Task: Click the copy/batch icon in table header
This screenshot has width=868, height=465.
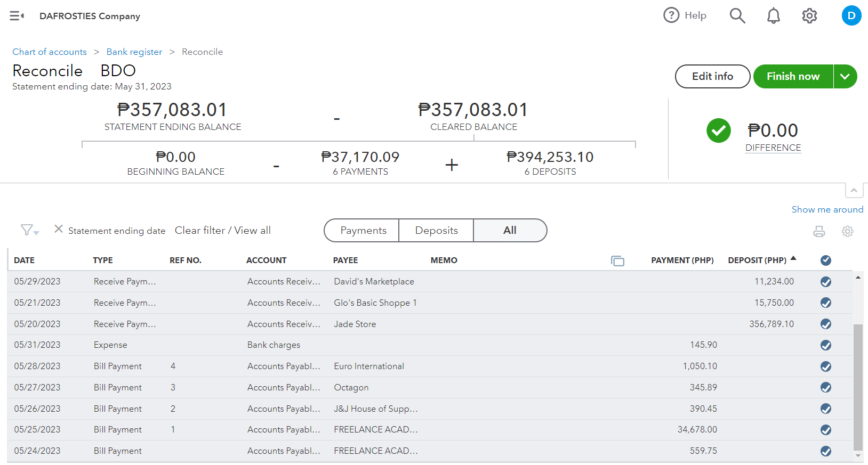Action: tap(617, 260)
